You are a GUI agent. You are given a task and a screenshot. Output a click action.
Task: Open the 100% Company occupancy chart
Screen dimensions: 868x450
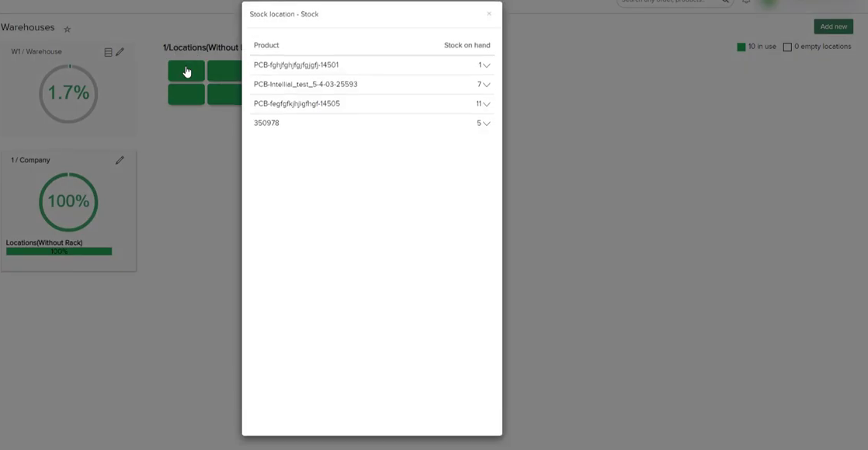[x=68, y=201]
